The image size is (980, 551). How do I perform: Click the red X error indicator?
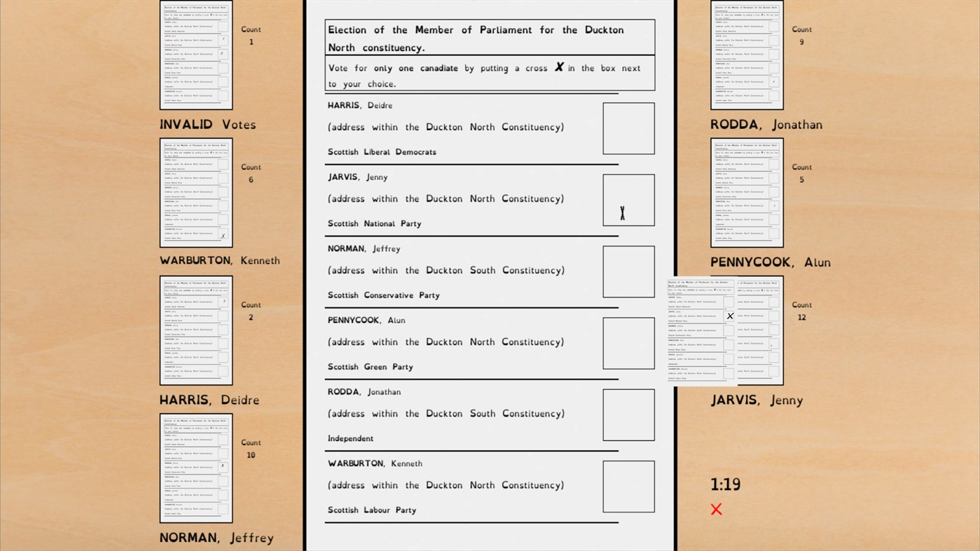[716, 509]
